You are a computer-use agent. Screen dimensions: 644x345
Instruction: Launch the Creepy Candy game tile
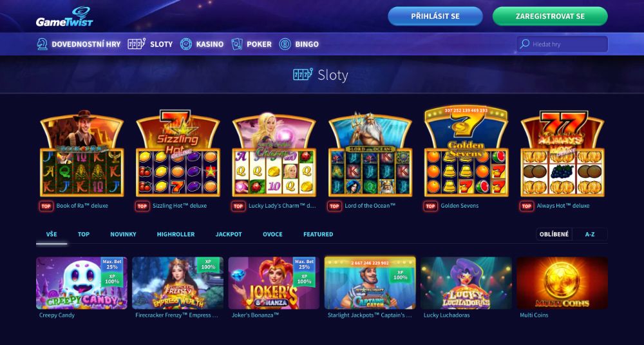tap(82, 283)
